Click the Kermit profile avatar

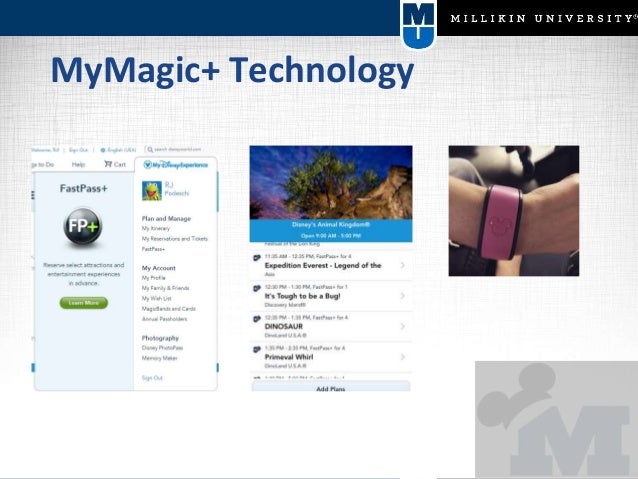[152, 191]
